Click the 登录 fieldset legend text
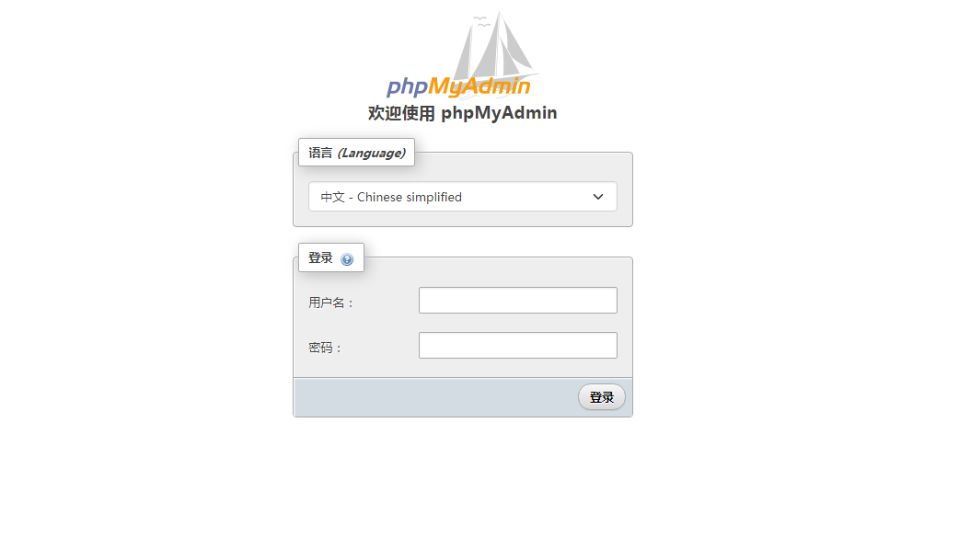This screenshot has height=560, width=959. (320, 257)
